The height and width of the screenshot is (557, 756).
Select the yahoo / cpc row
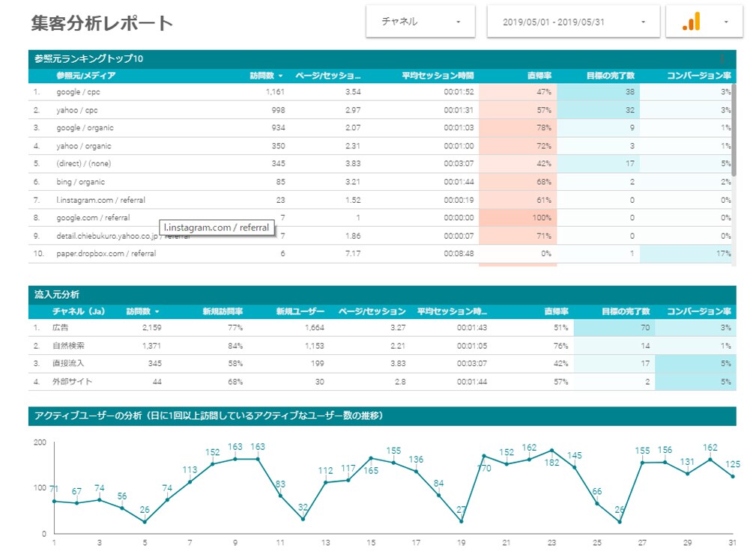[x=380, y=110]
